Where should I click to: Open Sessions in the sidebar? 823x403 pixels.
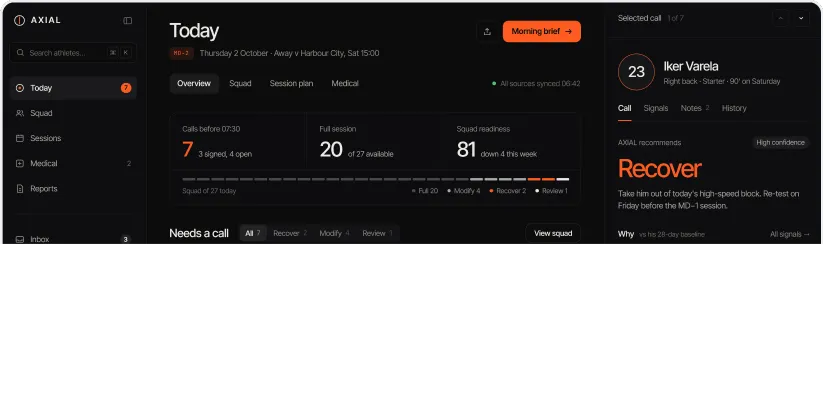(x=73, y=138)
